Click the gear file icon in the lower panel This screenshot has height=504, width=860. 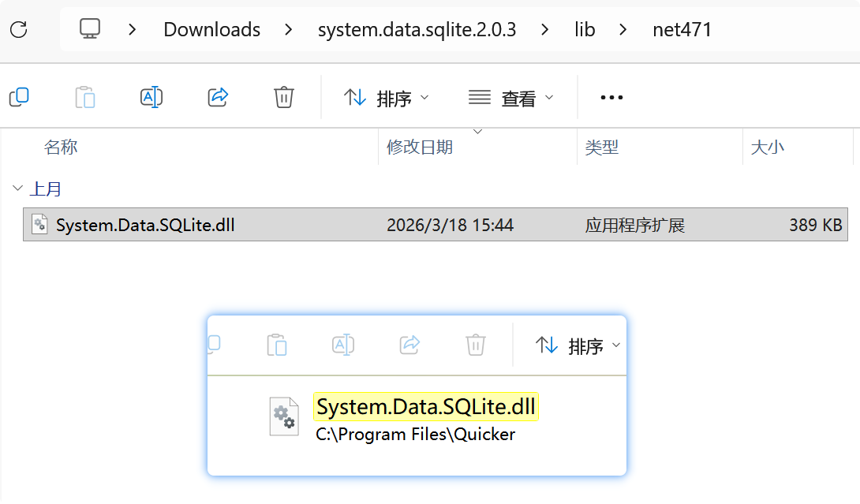click(x=284, y=416)
